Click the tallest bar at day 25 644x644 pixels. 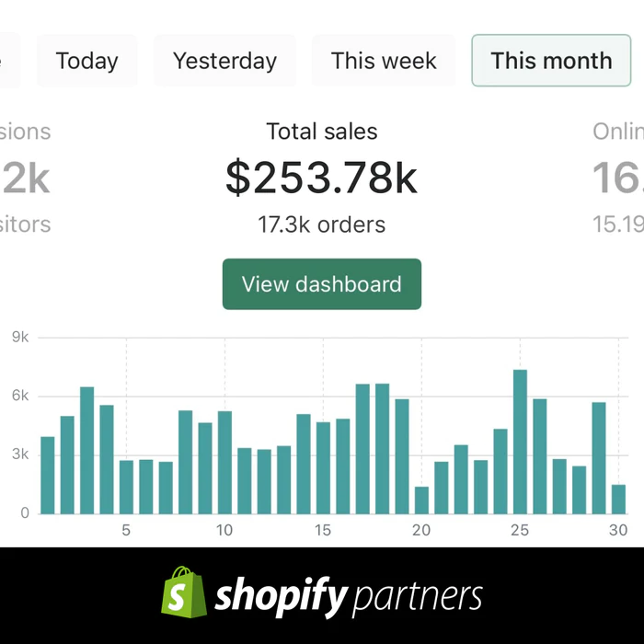[x=520, y=442]
